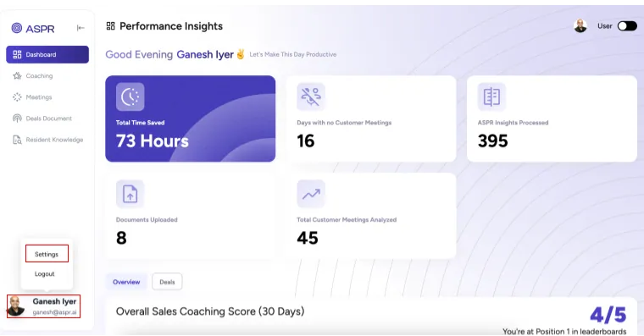The image size is (644, 336).
Task: Choose Logout in the popup menu
Action: [45, 273]
